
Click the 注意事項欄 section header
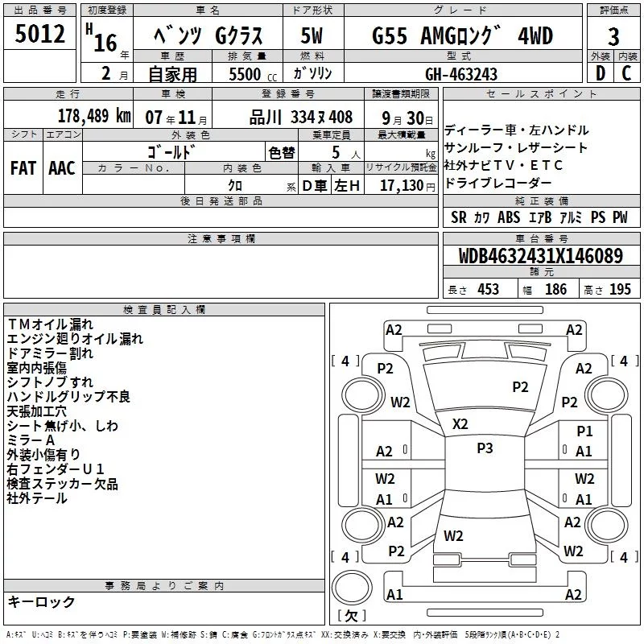(221, 238)
